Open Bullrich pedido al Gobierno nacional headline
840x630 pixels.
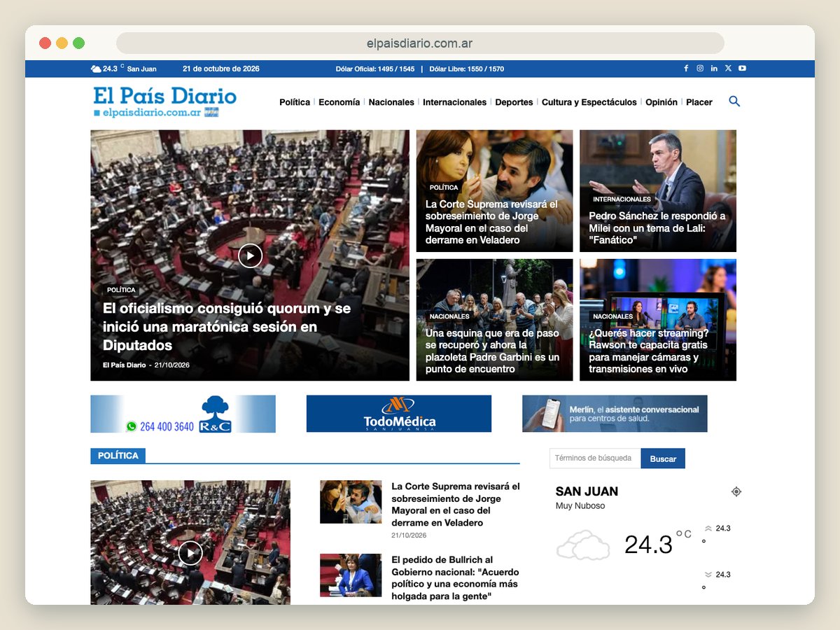(455, 577)
